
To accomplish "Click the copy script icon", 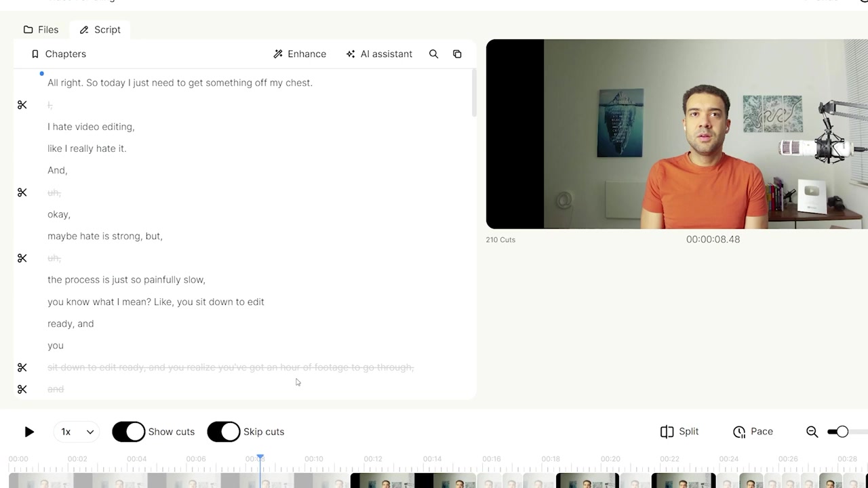I will point(457,54).
